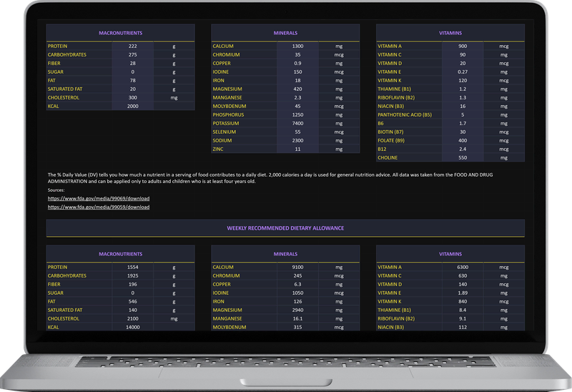The image size is (572, 392).
Task: Select the weekly CHOLESTEROL value 2100
Action: pos(133,318)
